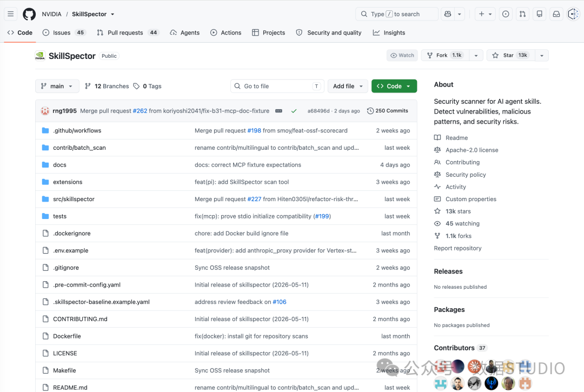Screen dimensions: 584x392
Task: Click the NVIDIA repository logo avatar
Action: click(40, 56)
